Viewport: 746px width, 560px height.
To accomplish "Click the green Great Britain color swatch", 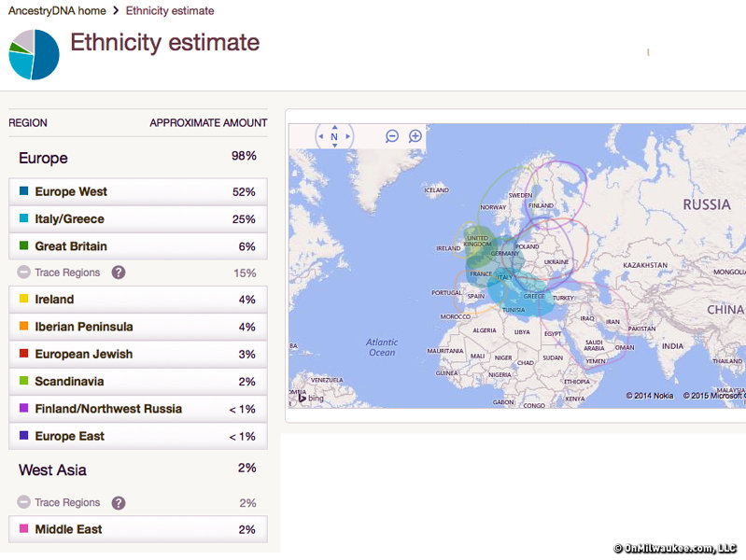I will pyautogui.click(x=23, y=245).
